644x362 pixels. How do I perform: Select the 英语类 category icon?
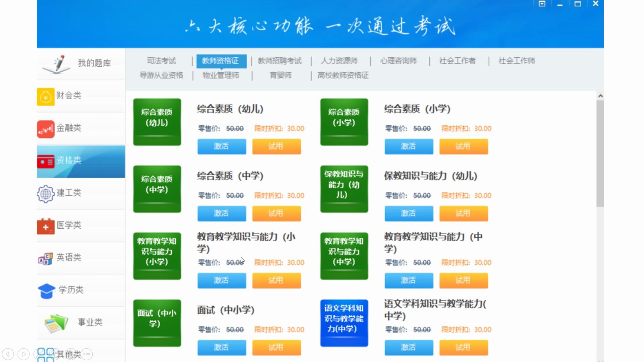click(46, 257)
